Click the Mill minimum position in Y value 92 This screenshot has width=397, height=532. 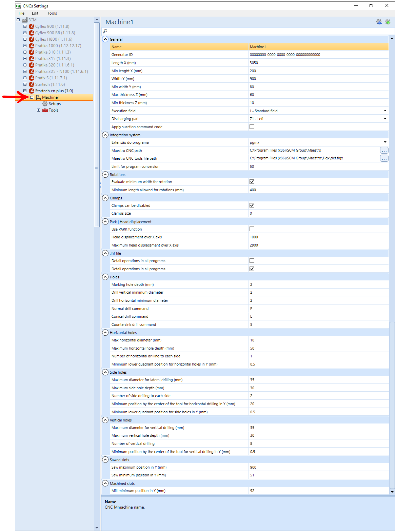[x=318, y=491]
